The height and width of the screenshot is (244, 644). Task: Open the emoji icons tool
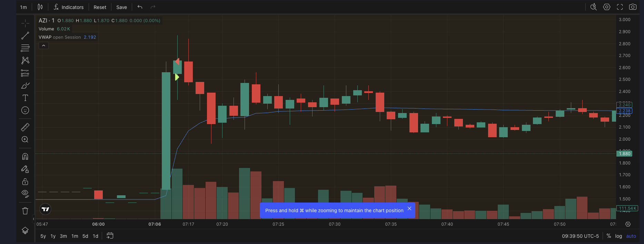[x=25, y=110]
